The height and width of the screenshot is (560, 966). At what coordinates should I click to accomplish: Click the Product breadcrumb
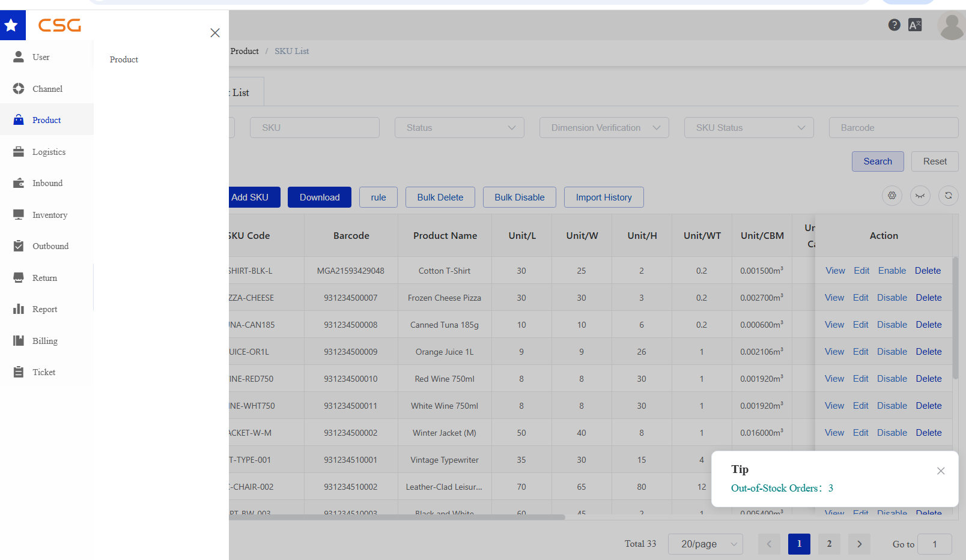tap(245, 51)
